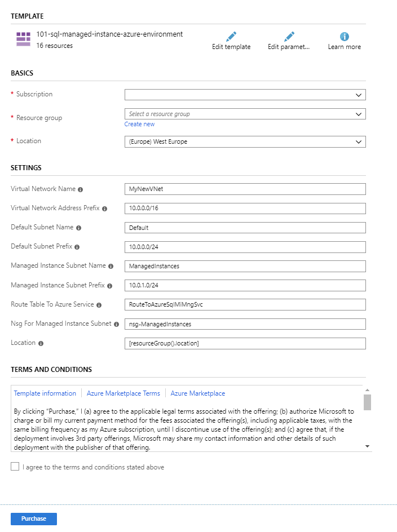Expand the Resource group selector
The image size is (397, 532).
[x=245, y=113]
